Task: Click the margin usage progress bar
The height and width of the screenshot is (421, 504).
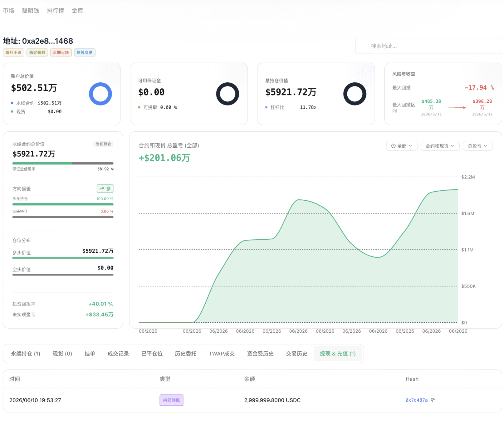Action: pyautogui.click(x=63, y=163)
